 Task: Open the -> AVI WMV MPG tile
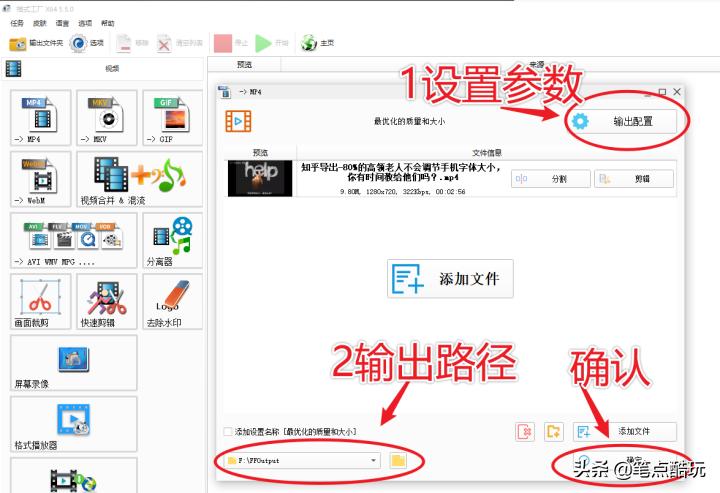(x=74, y=240)
